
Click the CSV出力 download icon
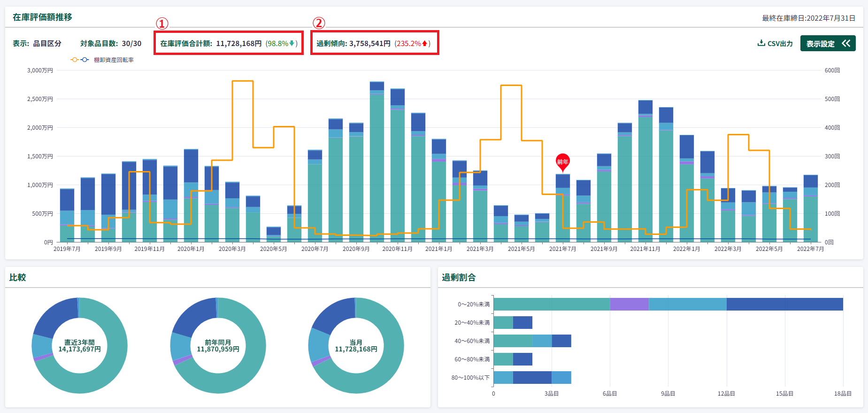(761, 43)
